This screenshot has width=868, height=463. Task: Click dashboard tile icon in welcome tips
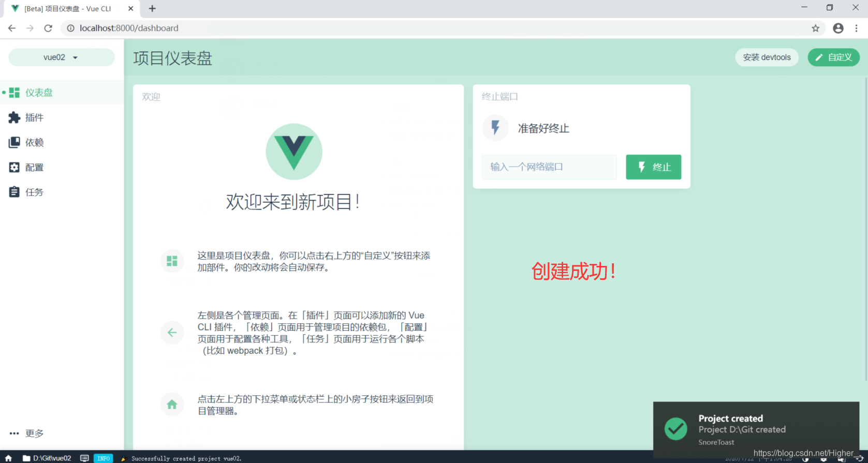[172, 261]
